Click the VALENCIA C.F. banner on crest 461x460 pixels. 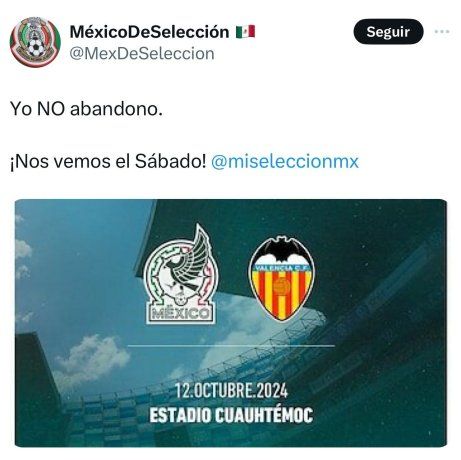pos(282,268)
